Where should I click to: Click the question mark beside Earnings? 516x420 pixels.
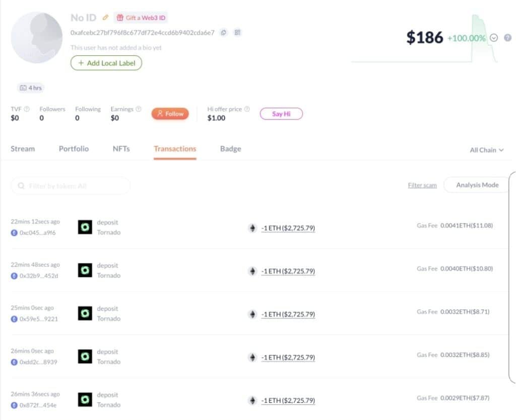138,108
